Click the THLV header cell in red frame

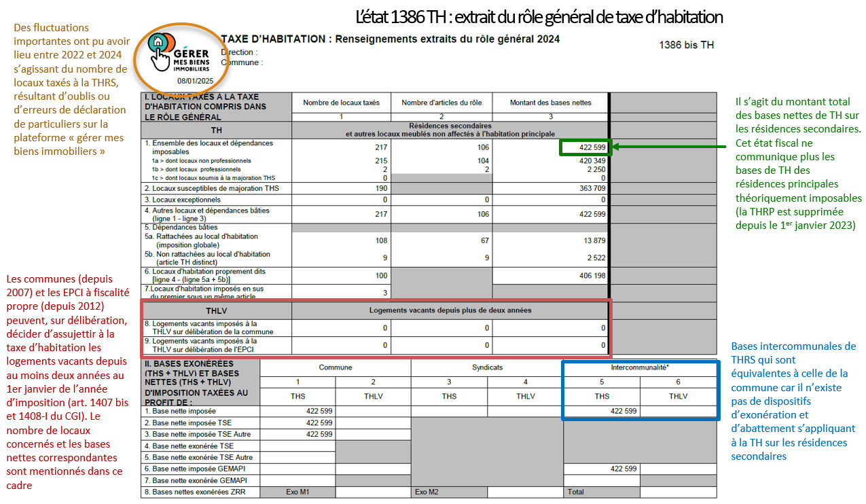tap(216, 310)
